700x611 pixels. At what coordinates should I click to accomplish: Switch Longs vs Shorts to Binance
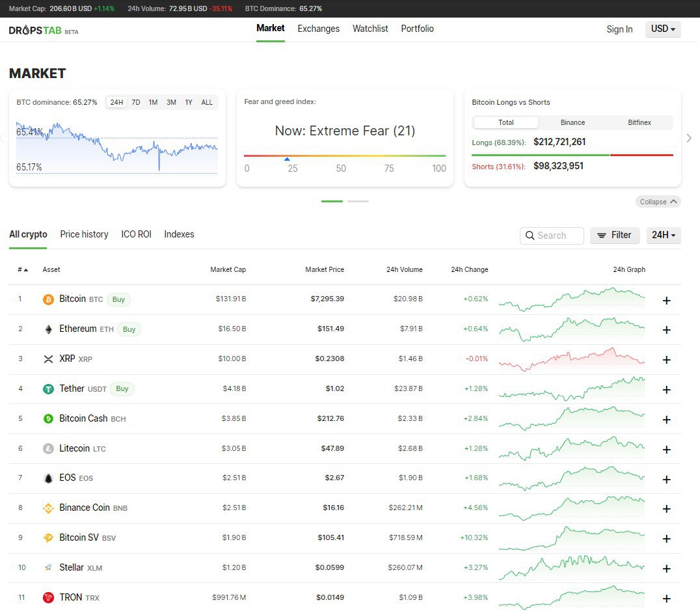(572, 122)
